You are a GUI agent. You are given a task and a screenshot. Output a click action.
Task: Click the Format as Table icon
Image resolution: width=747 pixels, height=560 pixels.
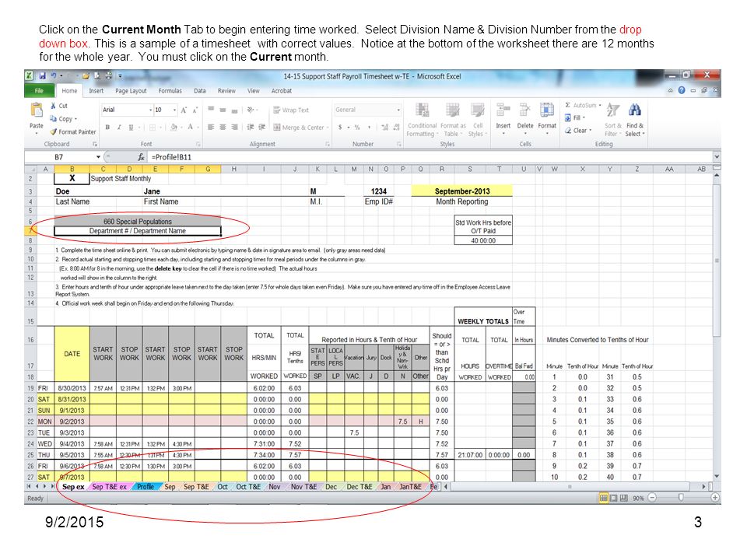pos(452,110)
